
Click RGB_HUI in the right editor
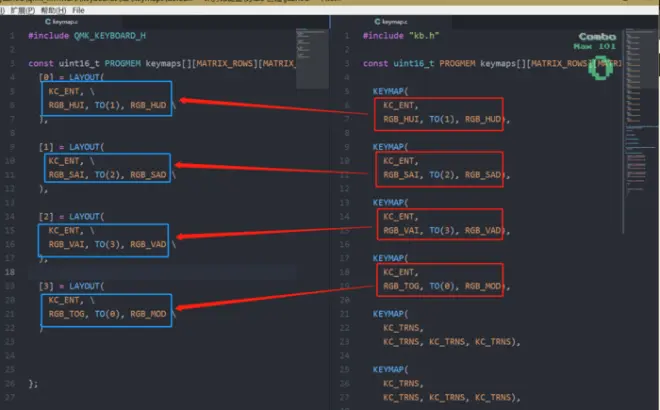click(401, 120)
